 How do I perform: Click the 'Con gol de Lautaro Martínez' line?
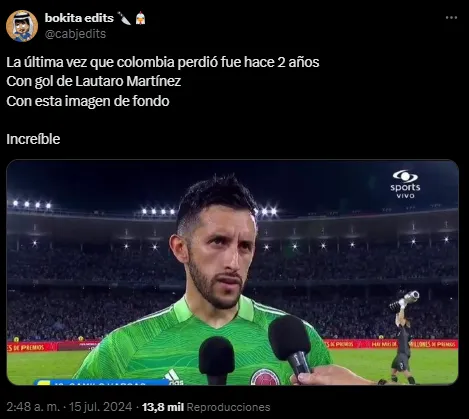94,81
